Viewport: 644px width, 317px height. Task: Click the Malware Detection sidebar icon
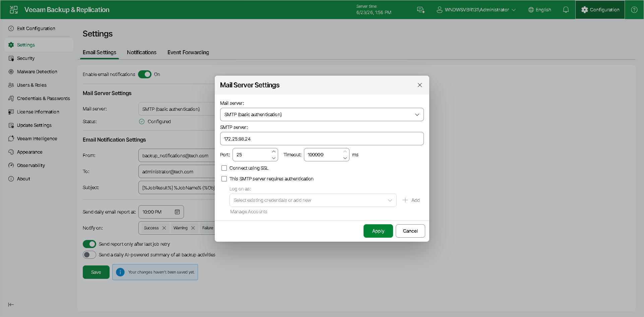point(11,72)
